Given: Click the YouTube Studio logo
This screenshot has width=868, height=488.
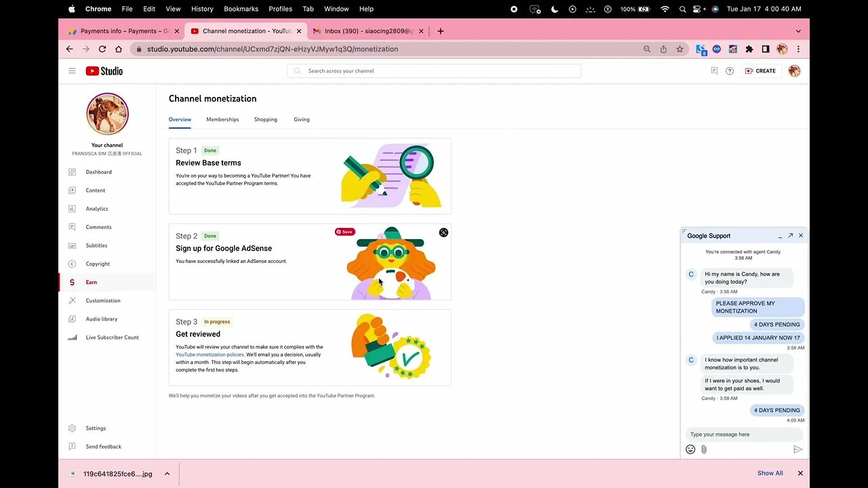Looking at the screenshot, I should [x=104, y=70].
